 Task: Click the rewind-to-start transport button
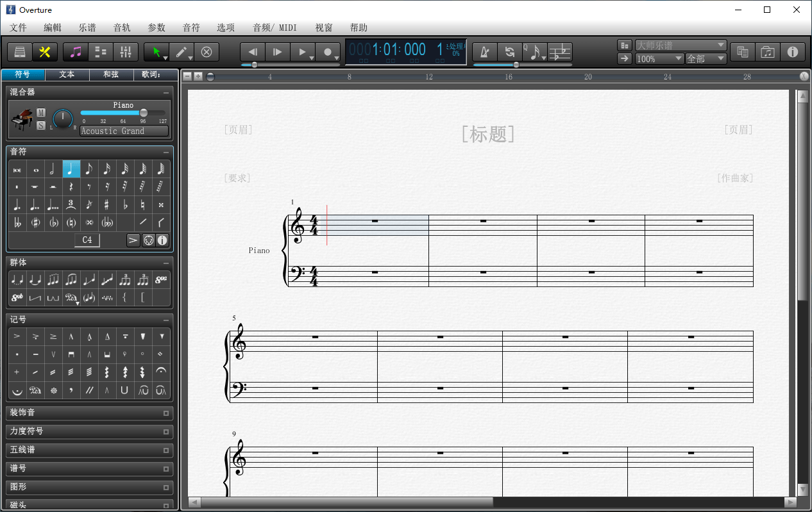[253, 52]
